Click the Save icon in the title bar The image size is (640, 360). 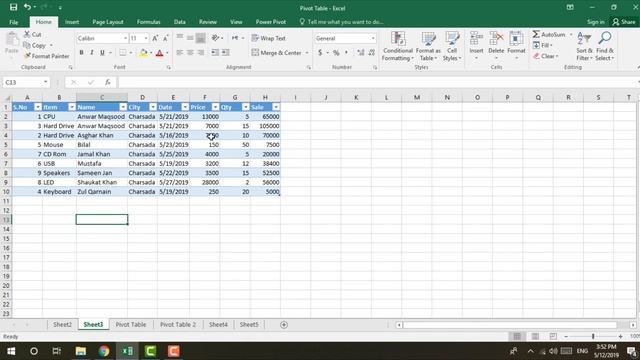click(x=13, y=7)
